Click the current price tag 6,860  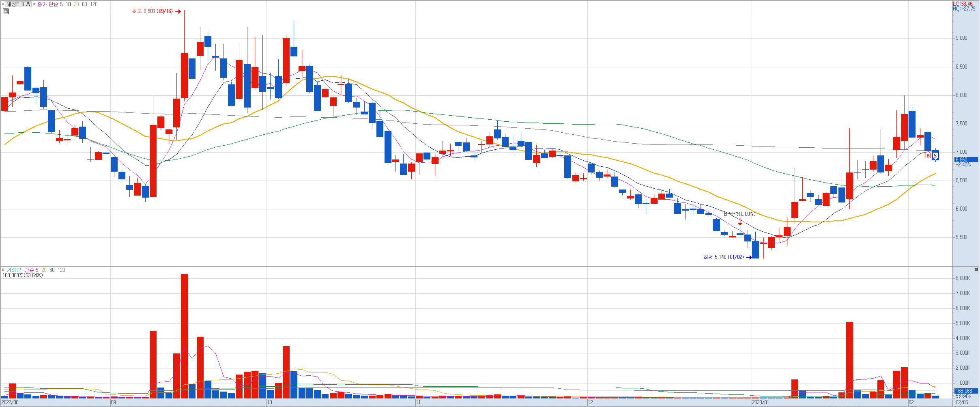[x=966, y=160]
